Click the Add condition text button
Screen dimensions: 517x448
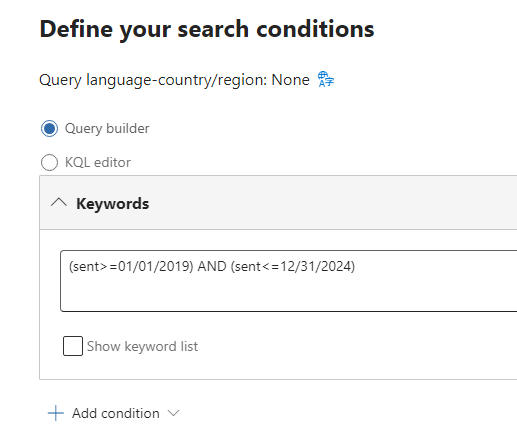tap(116, 413)
